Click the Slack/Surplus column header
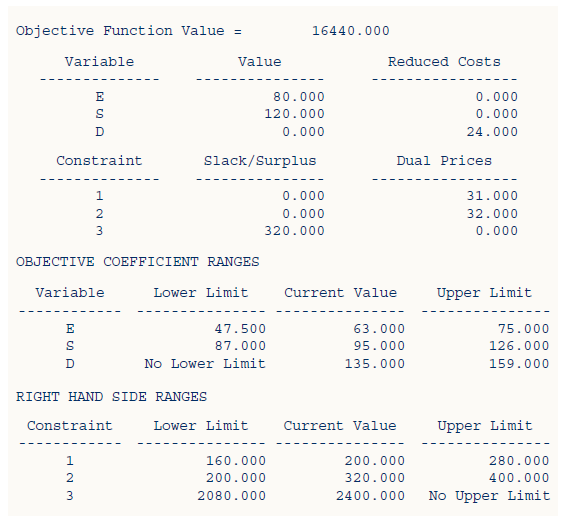569x524 pixels. 260,161
